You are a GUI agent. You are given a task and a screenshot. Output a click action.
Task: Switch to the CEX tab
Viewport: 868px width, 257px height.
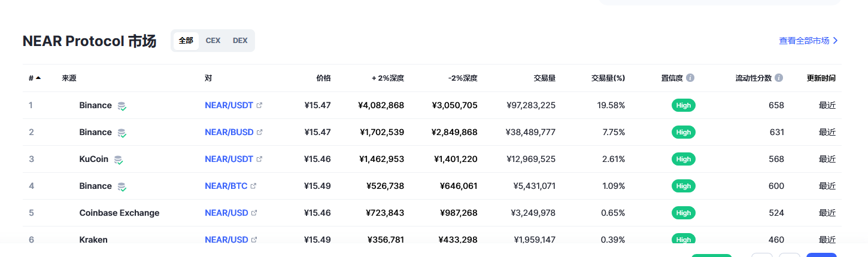tap(213, 41)
